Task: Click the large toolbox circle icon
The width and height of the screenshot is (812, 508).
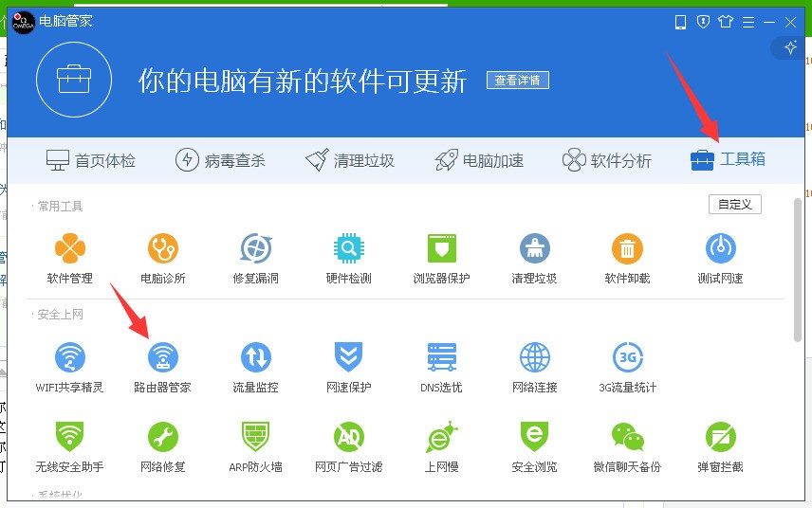Action: (x=74, y=80)
